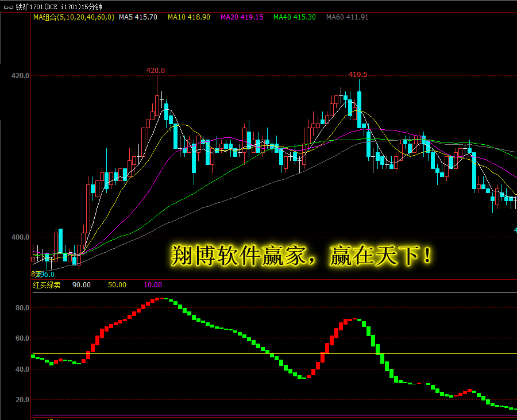The image size is (517, 420).
Task: Select the white MA5 415.70 readout
Action: pyautogui.click(x=138, y=17)
